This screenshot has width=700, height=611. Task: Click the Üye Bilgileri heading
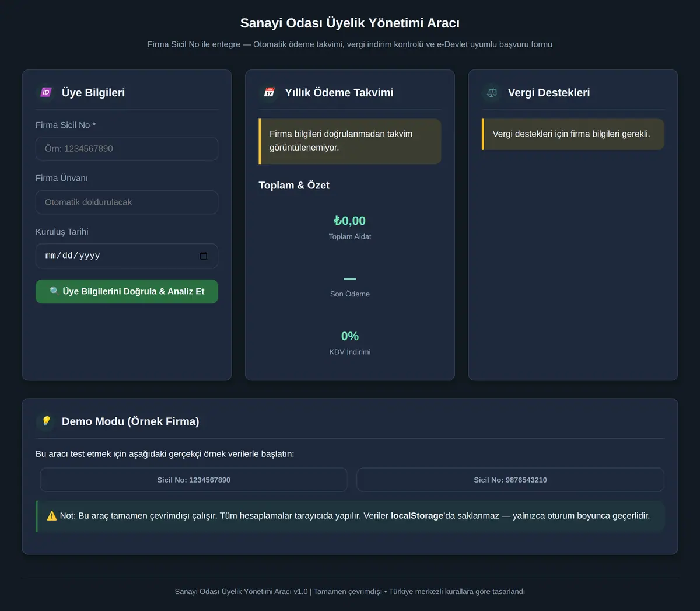click(x=93, y=92)
